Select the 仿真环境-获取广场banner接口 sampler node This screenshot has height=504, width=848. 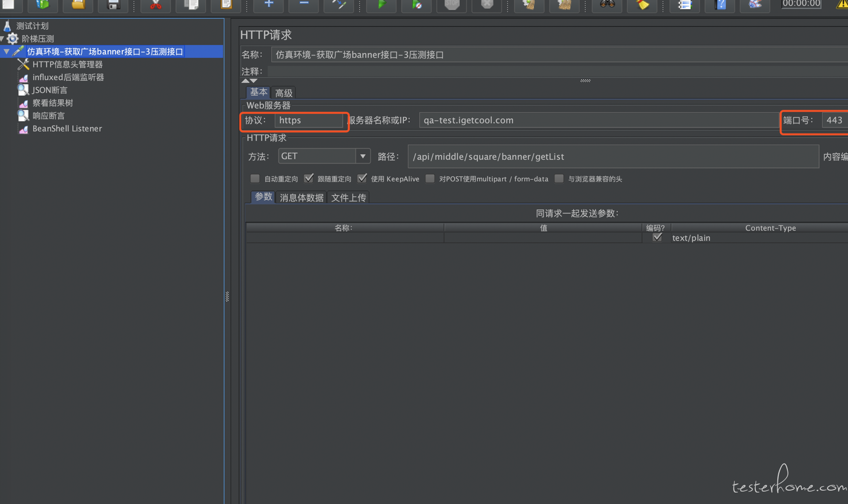pos(105,52)
